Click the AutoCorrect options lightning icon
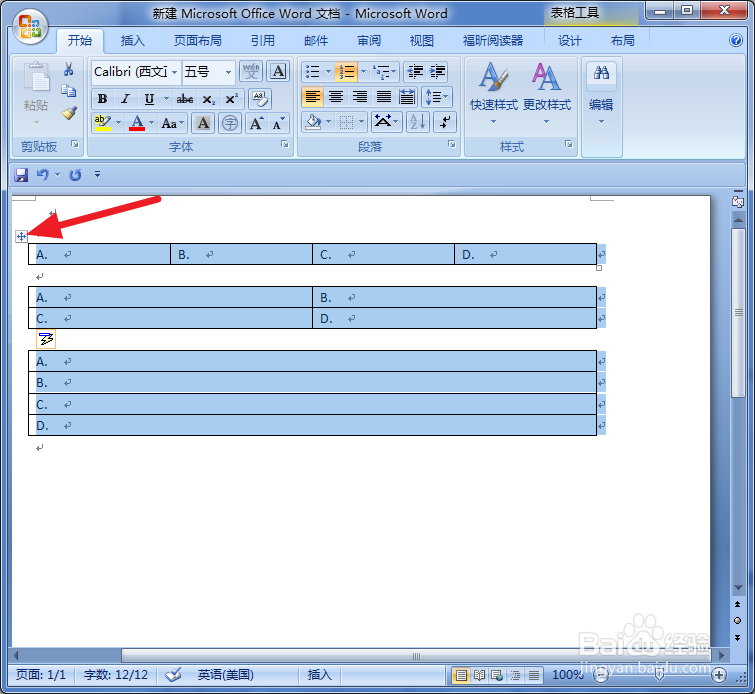Image resolution: width=755 pixels, height=694 pixels. pos(46,339)
